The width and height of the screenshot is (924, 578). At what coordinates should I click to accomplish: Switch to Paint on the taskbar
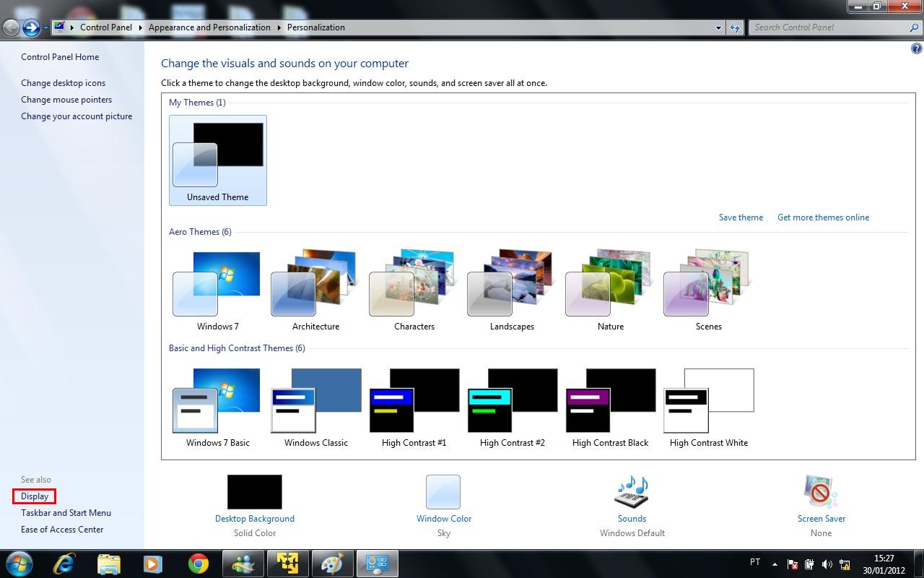[x=332, y=564]
